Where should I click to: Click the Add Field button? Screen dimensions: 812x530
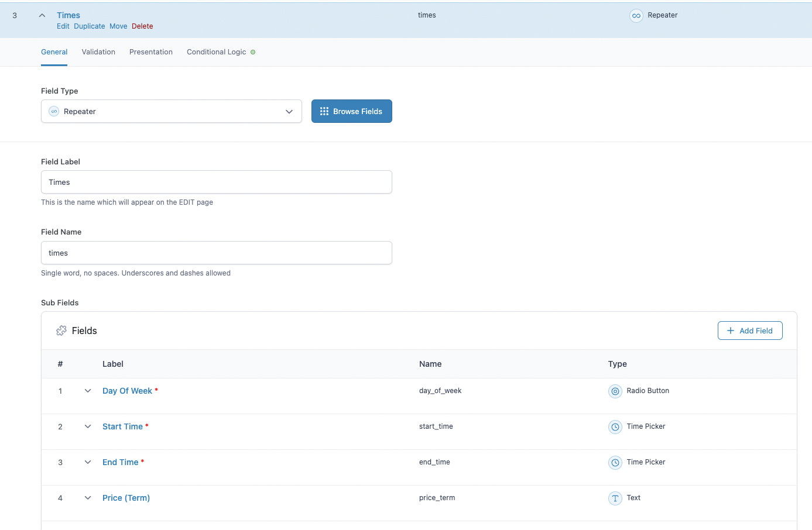pyautogui.click(x=749, y=331)
